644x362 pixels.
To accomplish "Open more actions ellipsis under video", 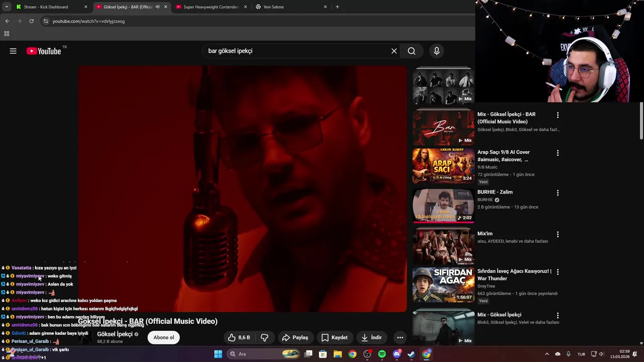I will tap(400, 337).
